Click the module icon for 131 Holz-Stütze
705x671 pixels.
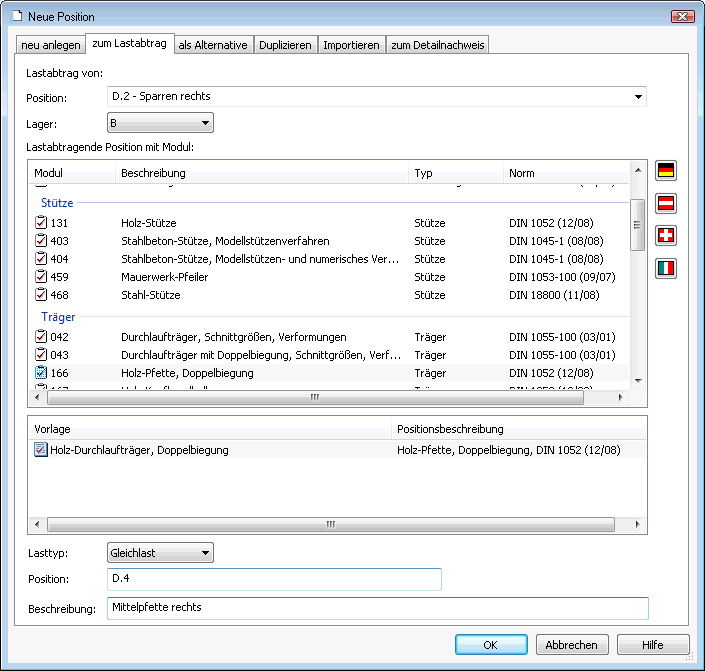point(41,223)
